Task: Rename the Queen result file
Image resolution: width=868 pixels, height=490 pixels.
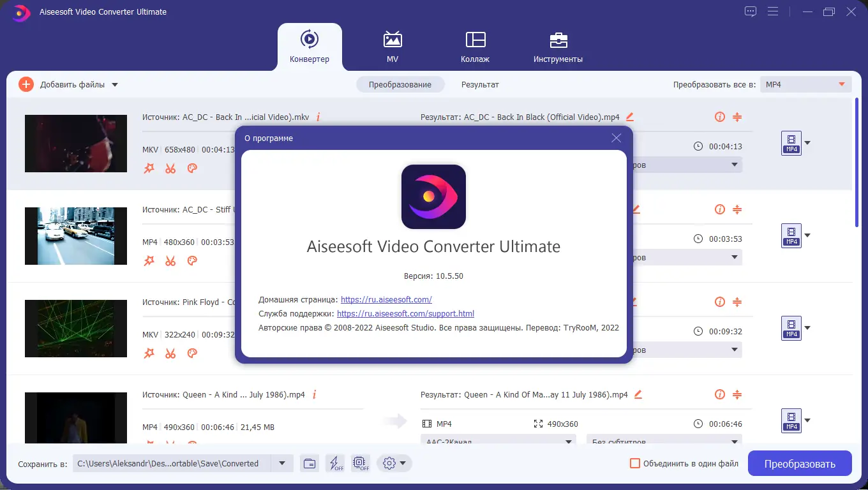Action: pyautogui.click(x=638, y=395)
